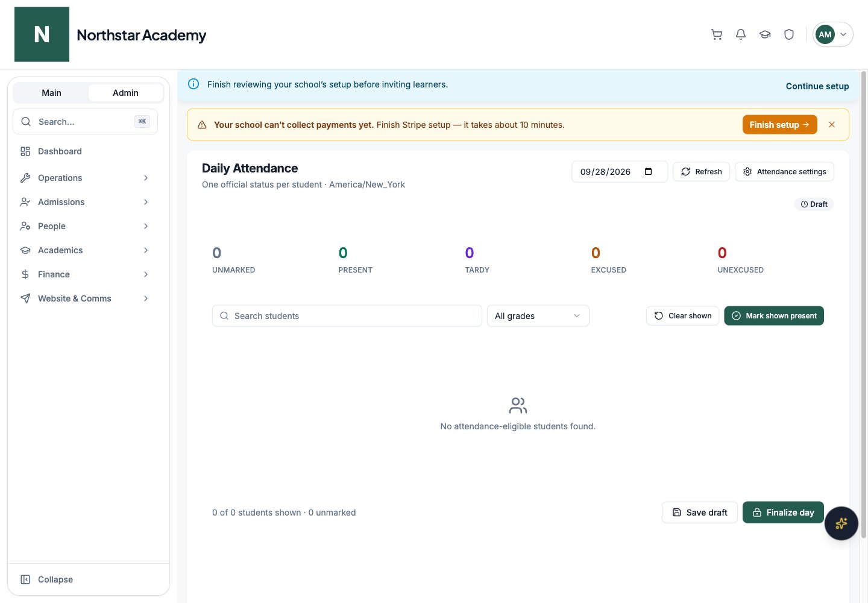Open the People sidebar item
The image size is (868, 603).
pyautogui.click(x=85, y=226)
